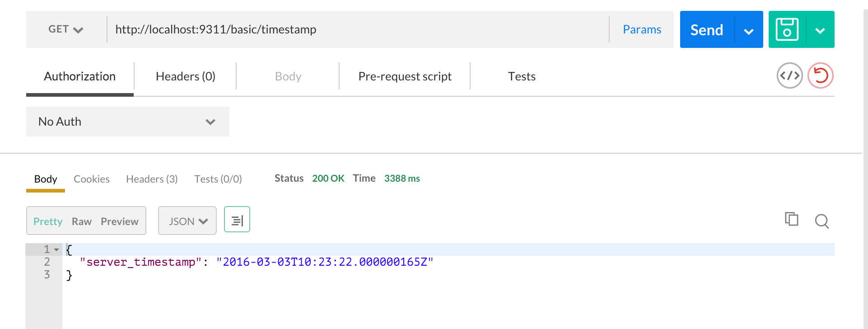Click the red reset request icon
Screen dimensions: 868x329
coord(821,75)
